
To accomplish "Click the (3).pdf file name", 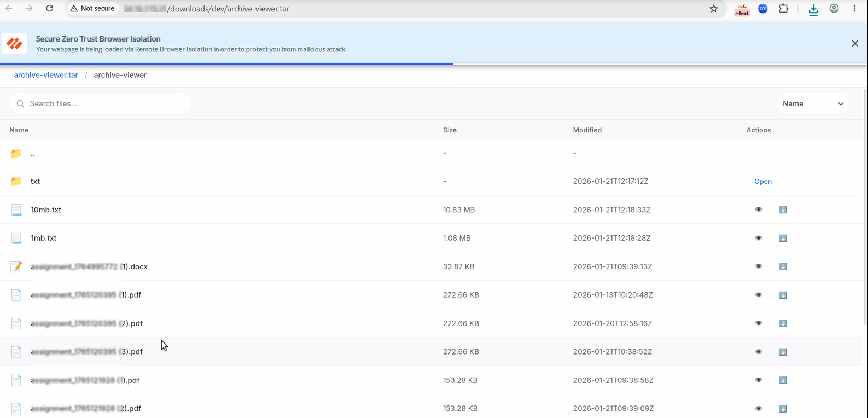I will pyautogui.click(x=87, y=352).
